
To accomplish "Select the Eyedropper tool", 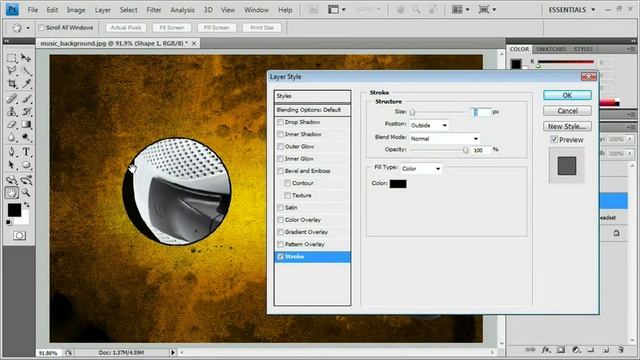I will pyautogui.click(x=26, y=84).
